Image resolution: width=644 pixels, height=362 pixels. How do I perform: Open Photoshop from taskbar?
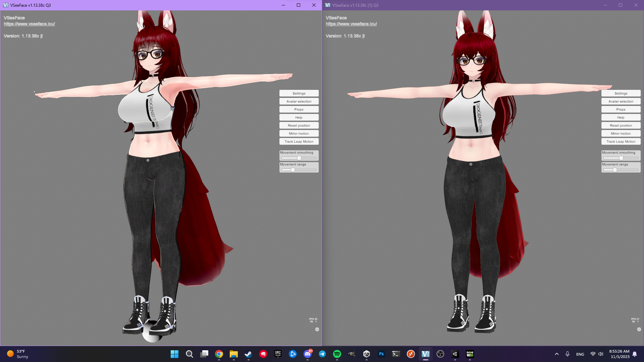pos(381,354)
